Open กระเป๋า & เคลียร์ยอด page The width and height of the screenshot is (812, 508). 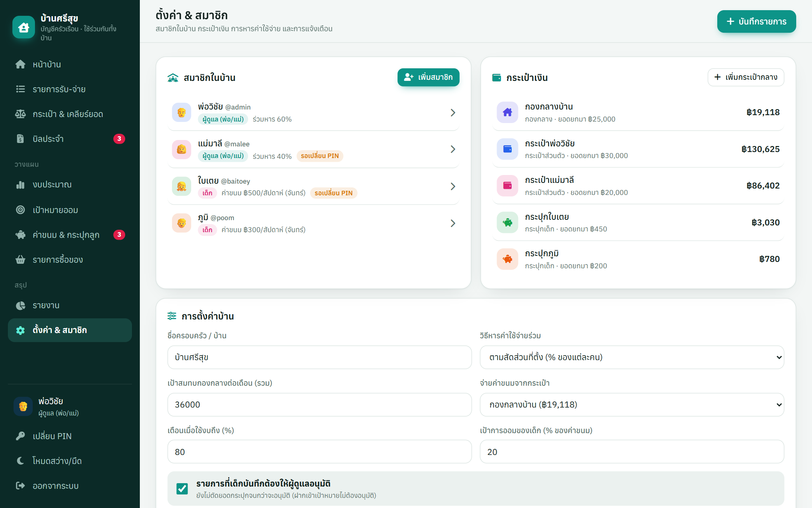coord(70,114)
